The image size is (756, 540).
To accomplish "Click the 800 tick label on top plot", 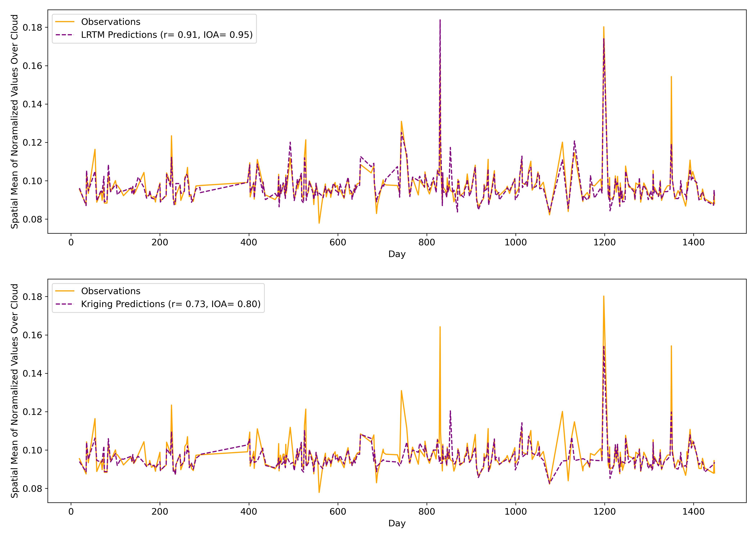I will (x=427, y=242).
